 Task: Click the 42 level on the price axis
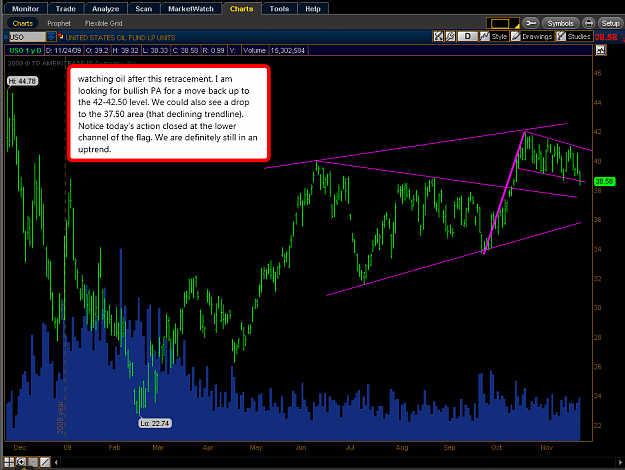pyautogui.click(x=597, y=132)
